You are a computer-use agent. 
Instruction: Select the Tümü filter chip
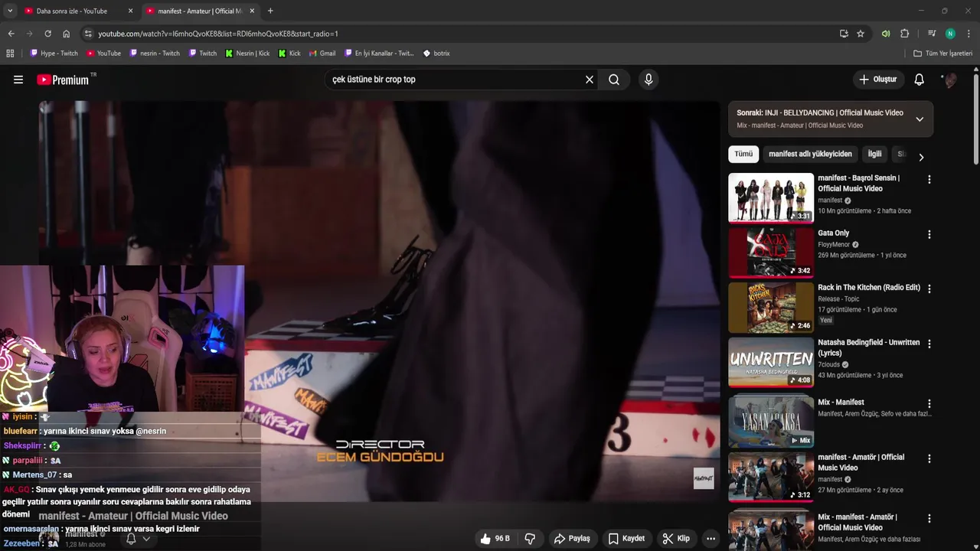743,154
